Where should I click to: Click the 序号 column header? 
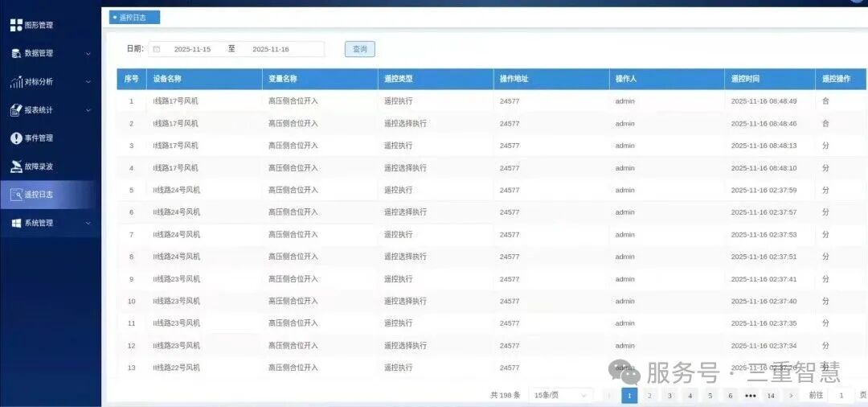[131, 79]
